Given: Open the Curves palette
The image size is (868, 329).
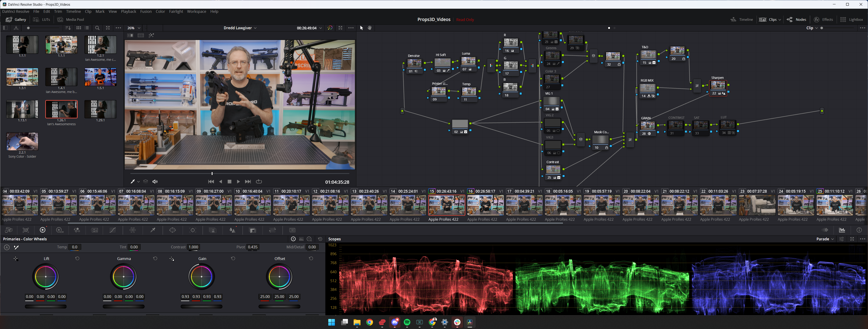Looking at the screenshot, I should 113,230.
